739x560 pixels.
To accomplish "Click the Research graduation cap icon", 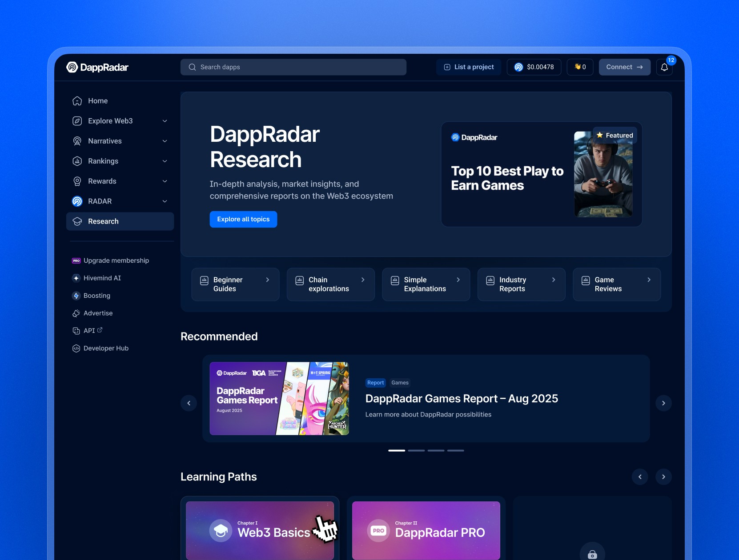I will coord(77,221).
